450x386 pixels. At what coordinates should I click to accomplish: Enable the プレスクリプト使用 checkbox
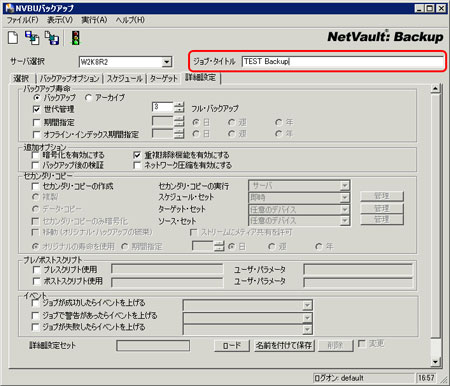tap(37, 269)
